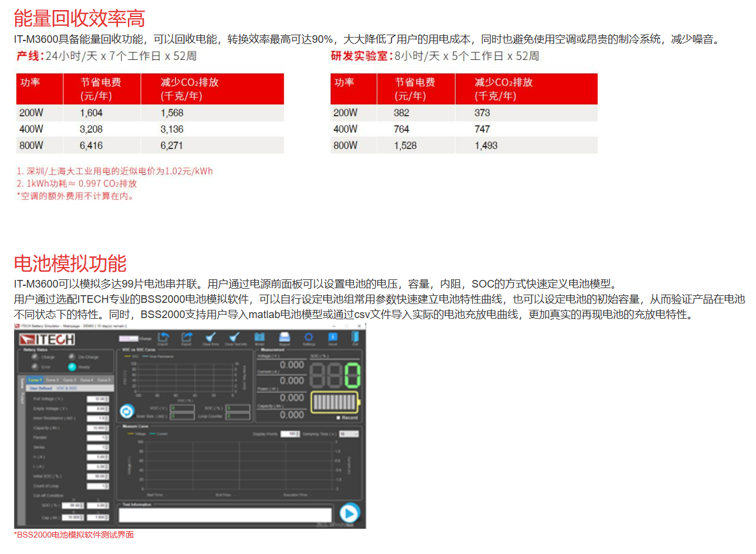
Task: Click the yellow battery level graphic
Action: pos(335,403)
